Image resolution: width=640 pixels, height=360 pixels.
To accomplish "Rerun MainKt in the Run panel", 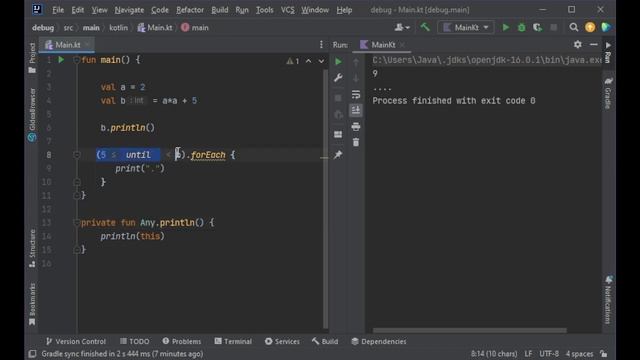I will (x=338, y=62).
